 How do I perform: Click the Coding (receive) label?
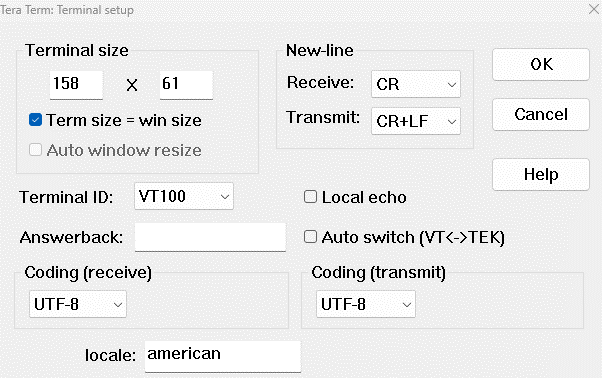tap(88, 273)
